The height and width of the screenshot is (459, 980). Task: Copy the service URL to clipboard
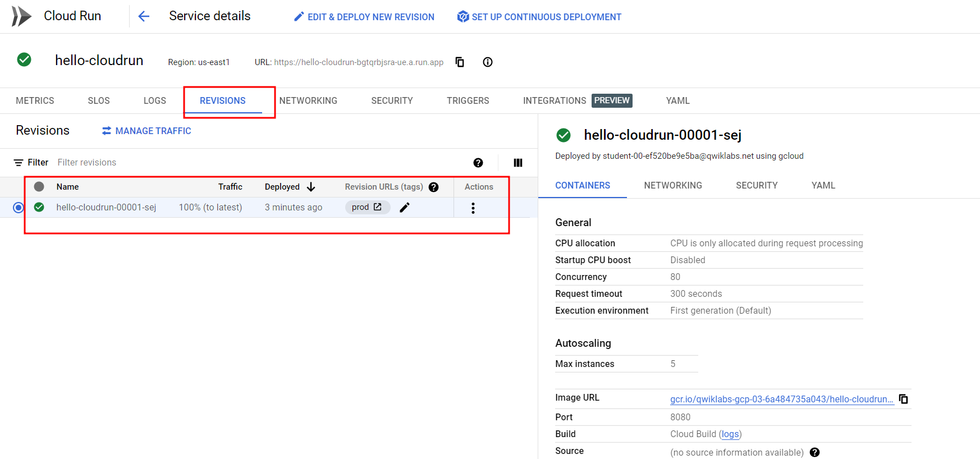point(460,62)
